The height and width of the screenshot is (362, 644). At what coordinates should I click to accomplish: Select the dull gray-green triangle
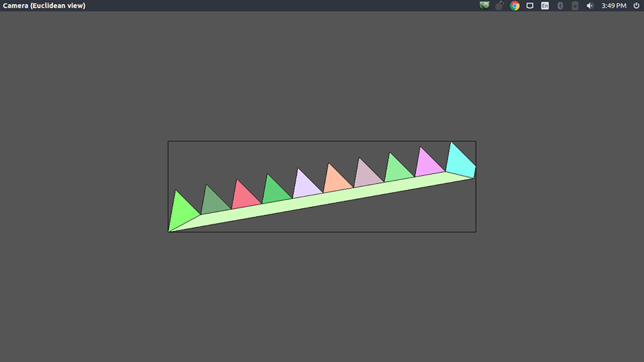pyautogui.click(x=213, y=201)
